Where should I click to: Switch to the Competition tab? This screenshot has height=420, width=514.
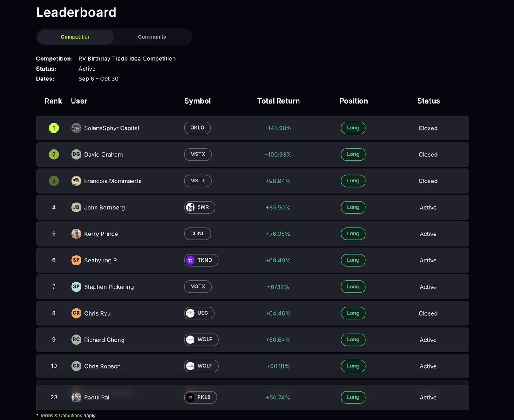coord(76,37)
